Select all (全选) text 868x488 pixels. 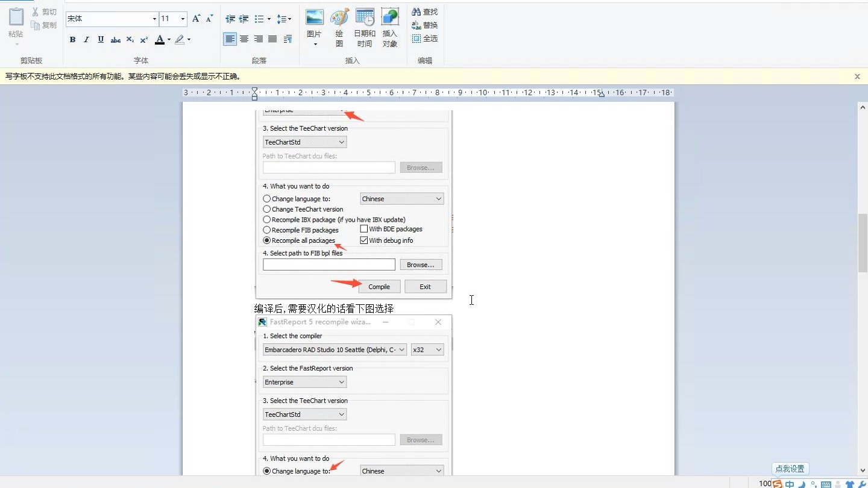(x=425, y=39)
